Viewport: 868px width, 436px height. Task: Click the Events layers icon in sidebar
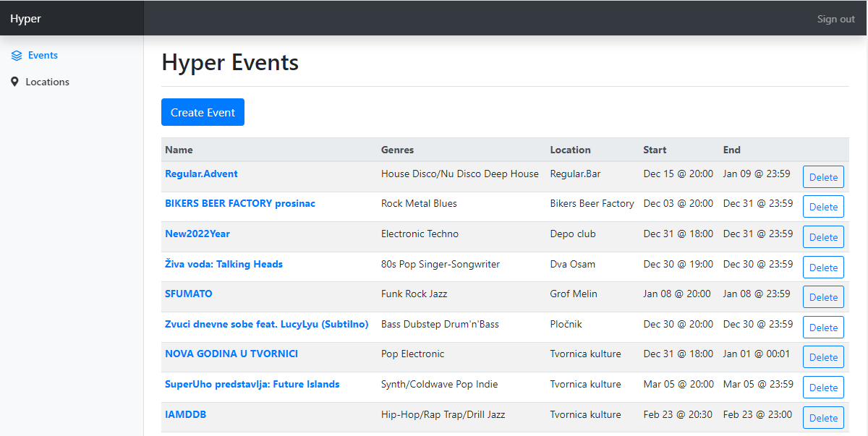pyautogui.click(x=17, y=56)
